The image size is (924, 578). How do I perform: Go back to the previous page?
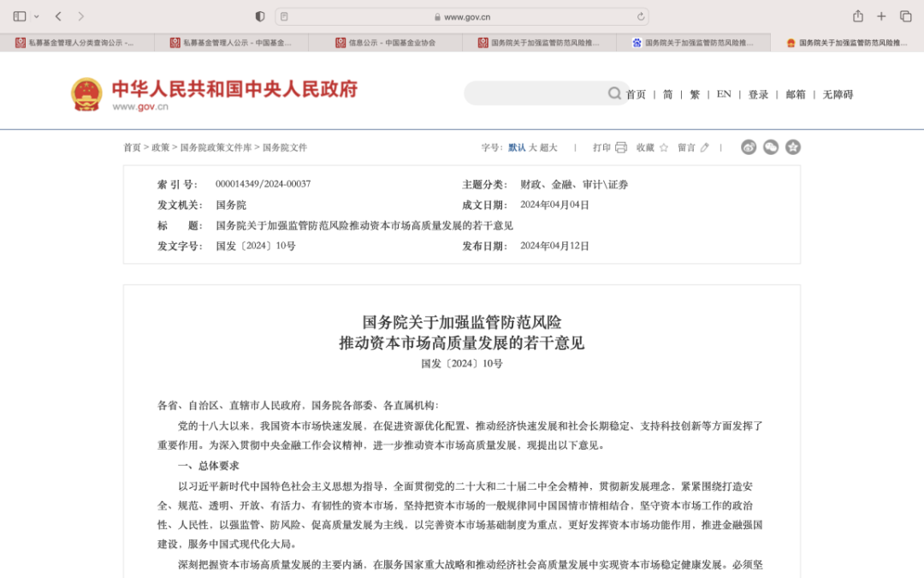click(x=58, y=16)
